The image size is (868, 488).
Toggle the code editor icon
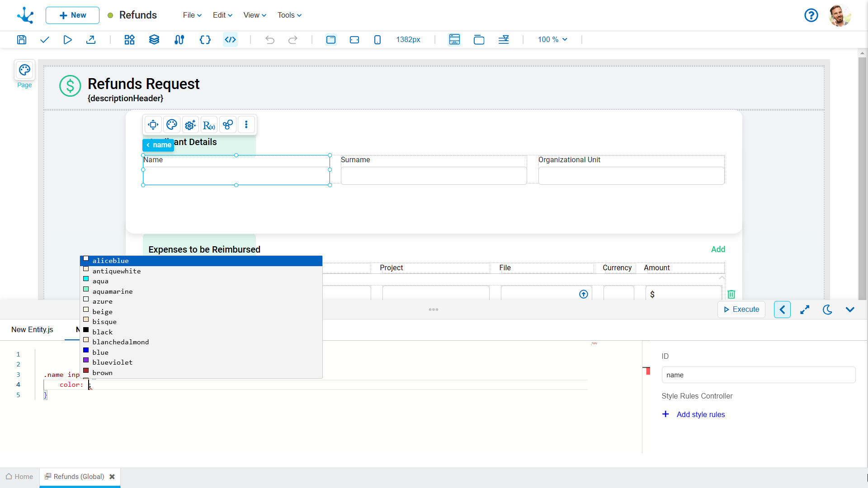tap(230, 40)
